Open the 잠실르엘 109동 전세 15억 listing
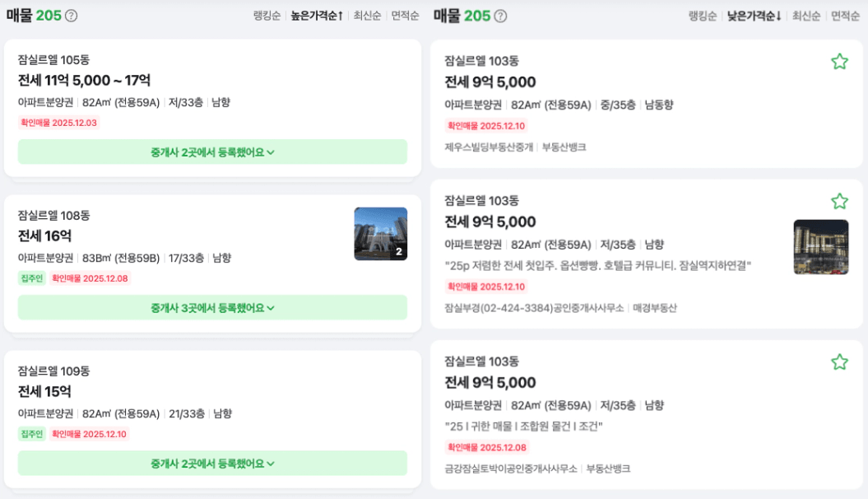Viewport: 868px width, 499px height. point(44,392)
